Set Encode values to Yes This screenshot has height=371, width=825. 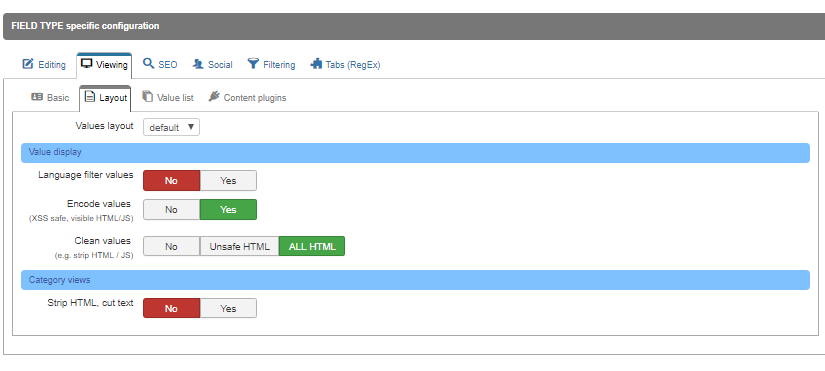(228, 209)
